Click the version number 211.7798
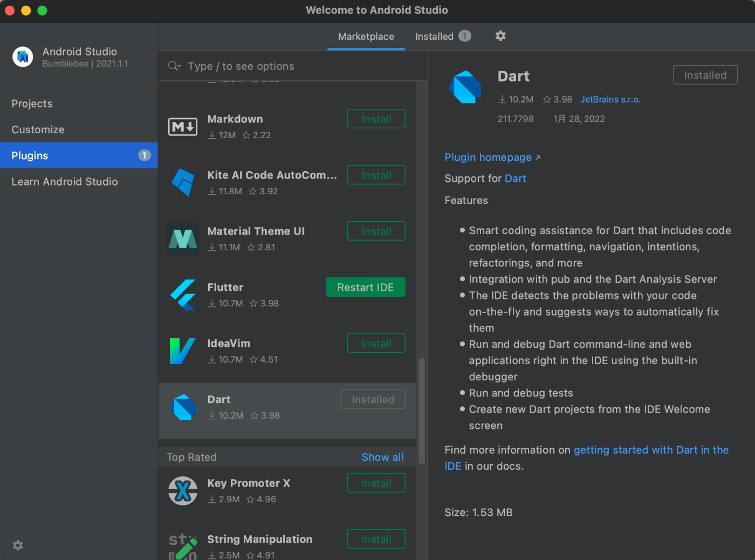Image resolution: width=755 pixels, height=560 pixels. click(x=516, y=119)
